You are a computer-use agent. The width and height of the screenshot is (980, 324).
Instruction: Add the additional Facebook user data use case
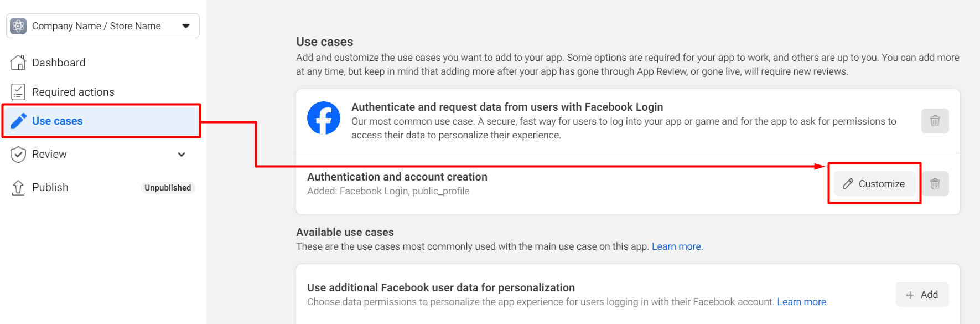(x=922, y=294)
